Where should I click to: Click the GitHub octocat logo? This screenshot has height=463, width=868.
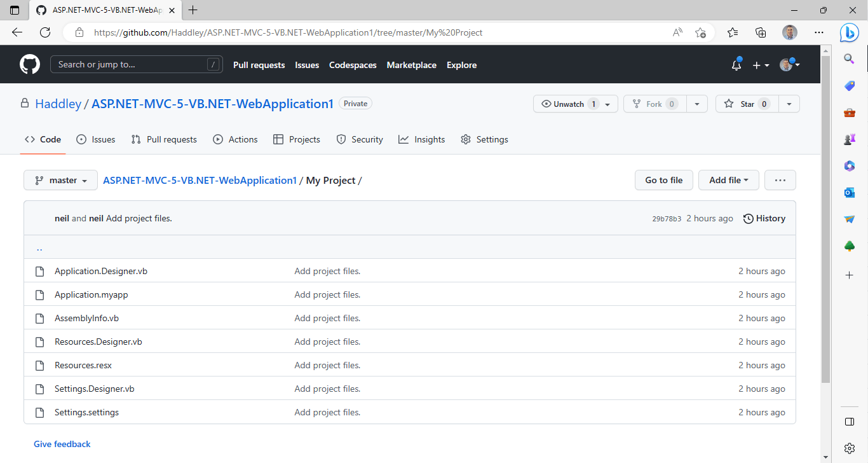pos(30,64)
